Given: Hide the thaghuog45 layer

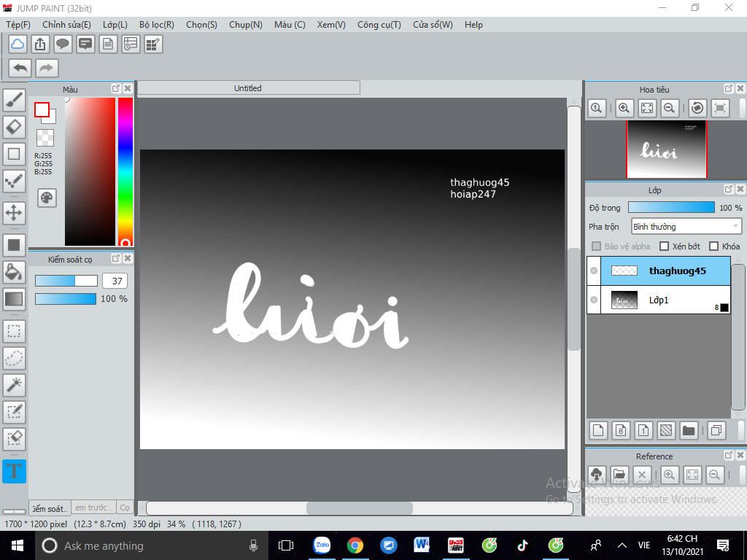Looking at the screenshot, I should (594, 271).
